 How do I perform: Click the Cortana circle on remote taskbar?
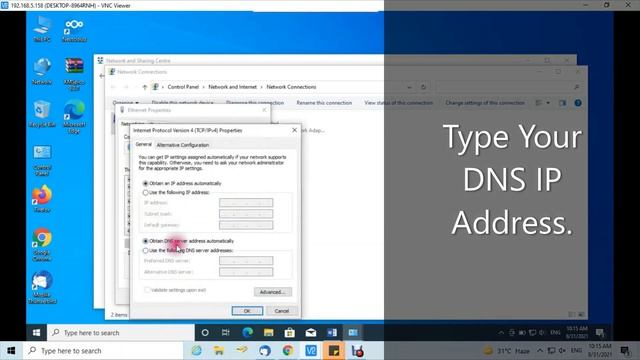pos(205,333)
